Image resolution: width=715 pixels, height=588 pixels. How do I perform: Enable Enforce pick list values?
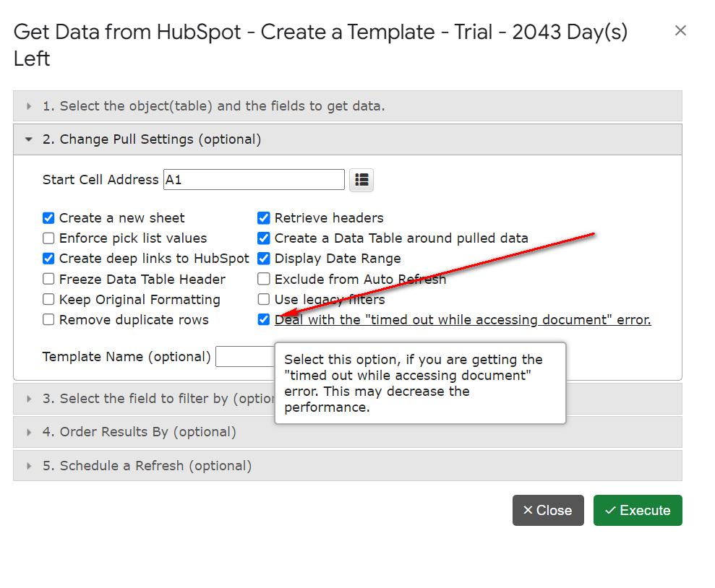point(48,238)
